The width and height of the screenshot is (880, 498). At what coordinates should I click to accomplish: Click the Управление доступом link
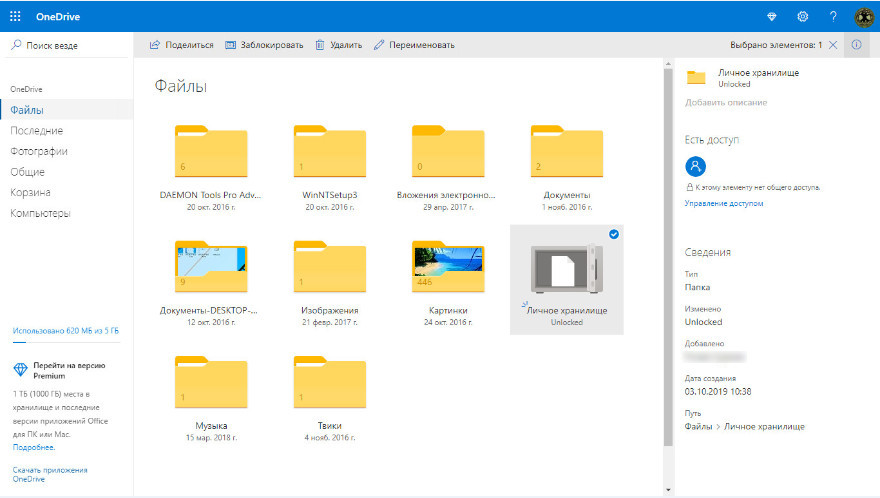723,203
